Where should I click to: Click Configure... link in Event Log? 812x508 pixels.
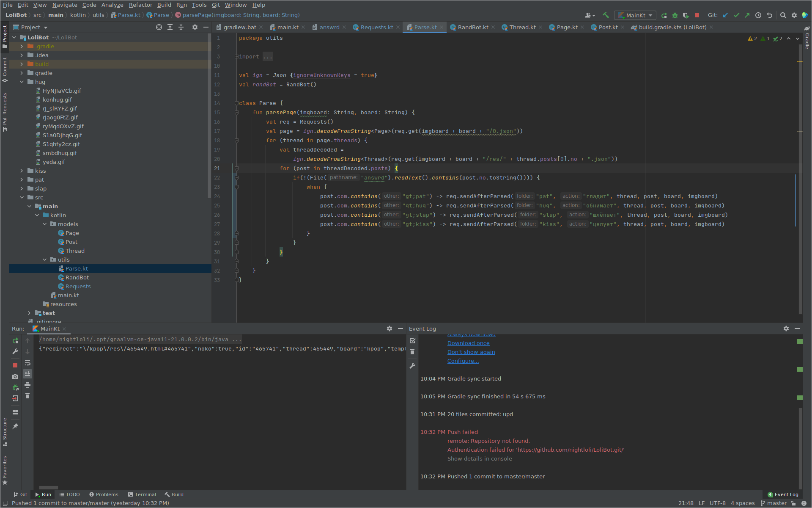click(463, 361)
